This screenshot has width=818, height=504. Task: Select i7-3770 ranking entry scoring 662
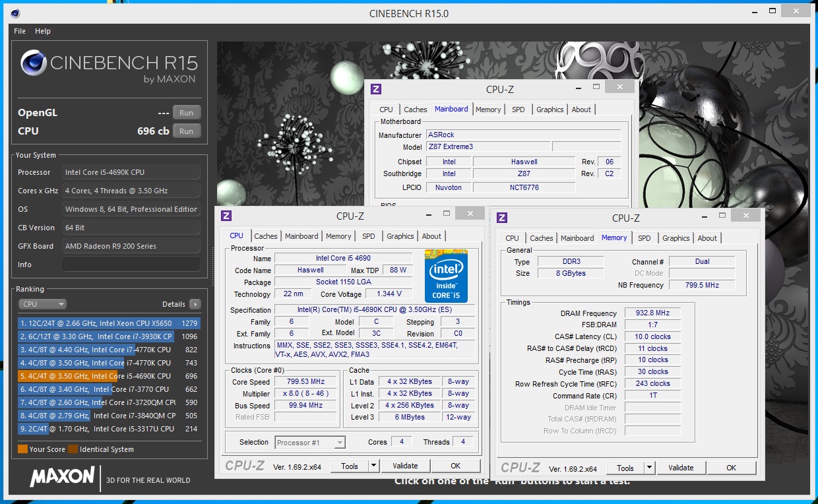coord(109,389)
